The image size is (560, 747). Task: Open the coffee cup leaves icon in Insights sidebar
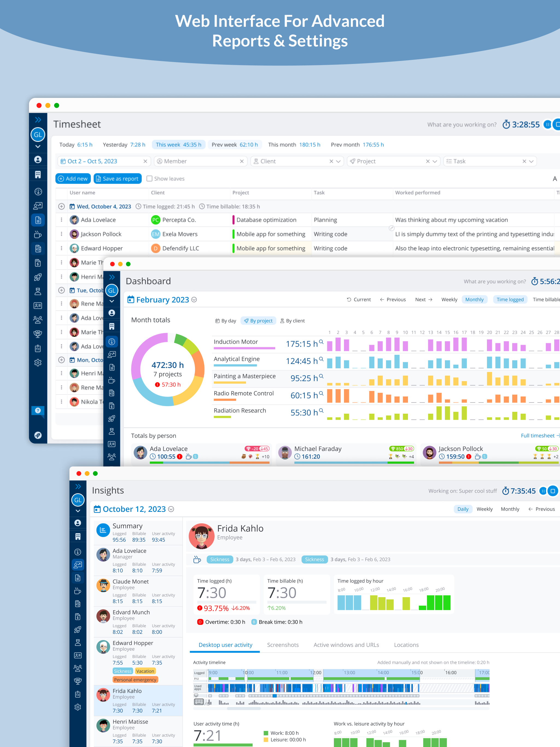78,591
